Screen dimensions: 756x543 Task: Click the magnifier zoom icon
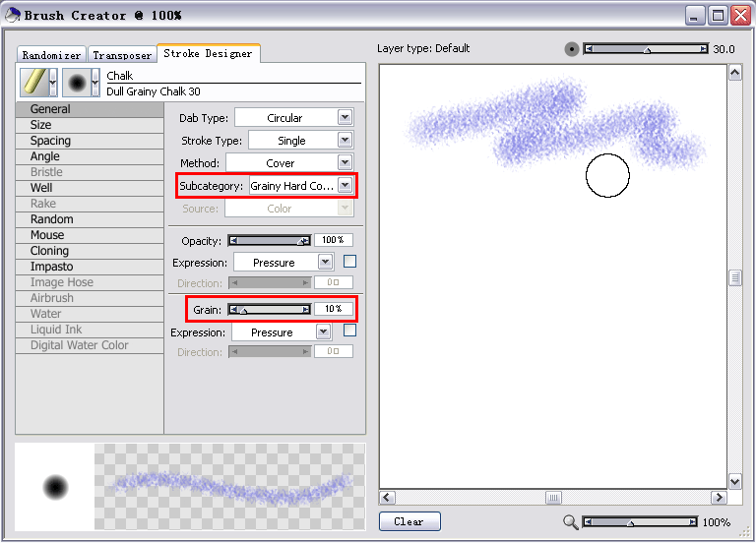coord(570,522)
